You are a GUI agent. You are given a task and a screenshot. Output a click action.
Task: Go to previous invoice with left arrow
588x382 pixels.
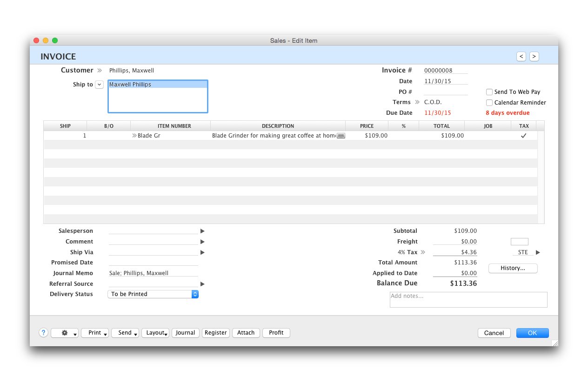click(x=521, y=56)
